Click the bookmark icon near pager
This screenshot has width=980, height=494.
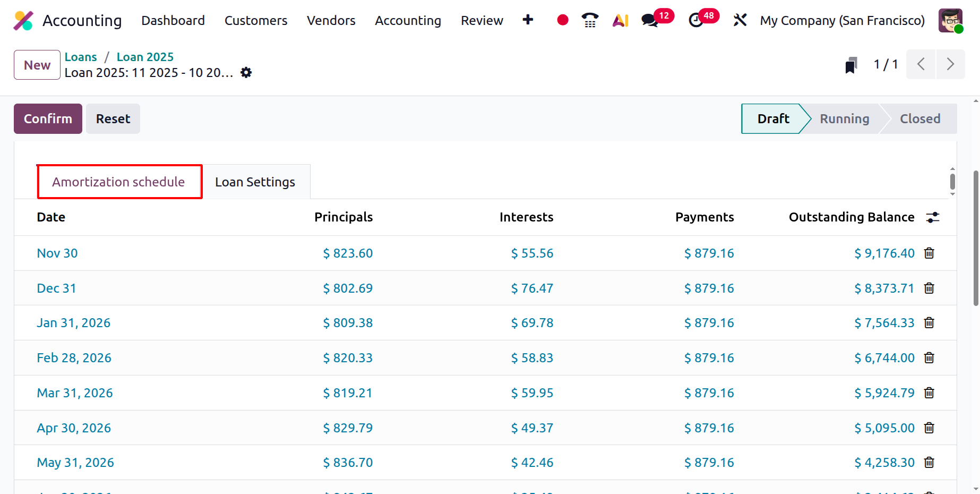pyautogui.click(x=851, y=65)
